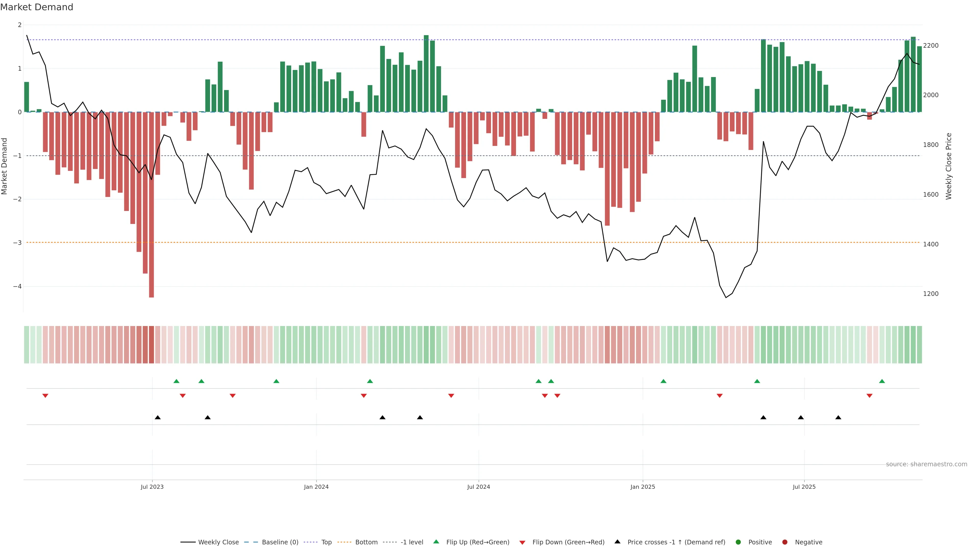Screen dimensions: 980x551
Task: Click the first black price-cross marker
Action: (158, 418)
